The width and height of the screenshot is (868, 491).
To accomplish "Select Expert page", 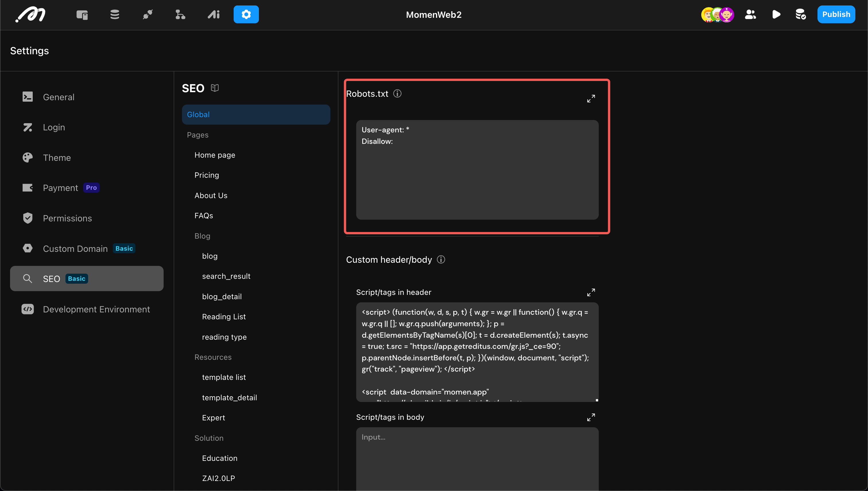I will pyautogui.click(x=213, y=417).
